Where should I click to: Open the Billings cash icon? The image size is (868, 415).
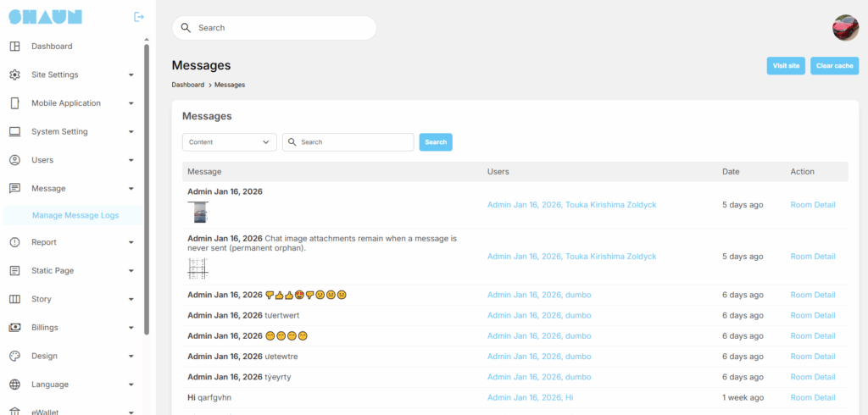(x=14, y=328)
